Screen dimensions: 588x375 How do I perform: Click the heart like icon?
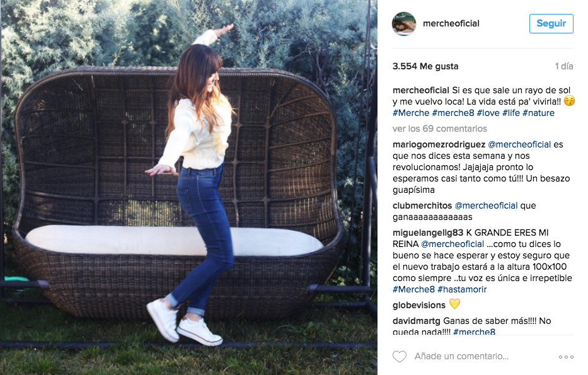point(400,356)
